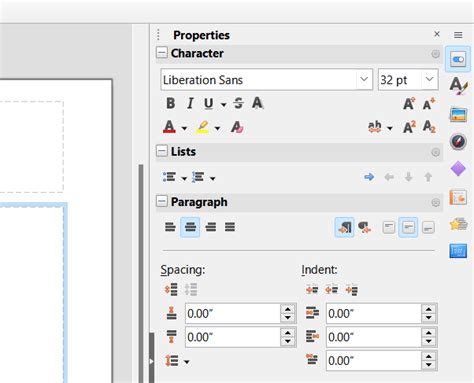Toggle ordered numbered list
Image resolution: width=474 pixels, height=383 pixels.
(198, 177)
